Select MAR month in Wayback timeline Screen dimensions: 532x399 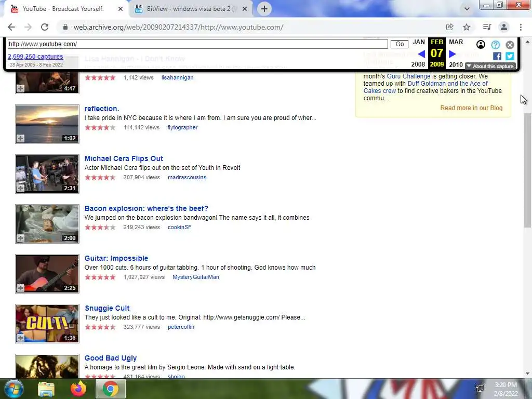point(456,42)
